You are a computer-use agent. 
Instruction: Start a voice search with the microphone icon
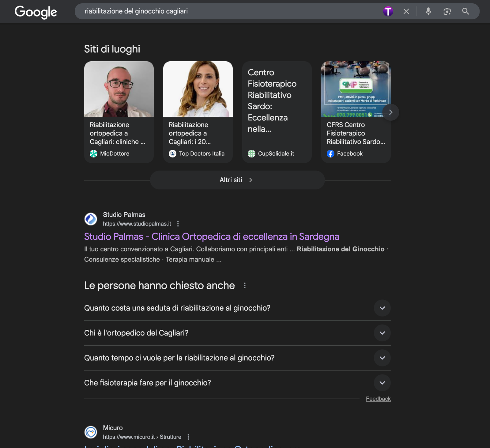(428, 11)
